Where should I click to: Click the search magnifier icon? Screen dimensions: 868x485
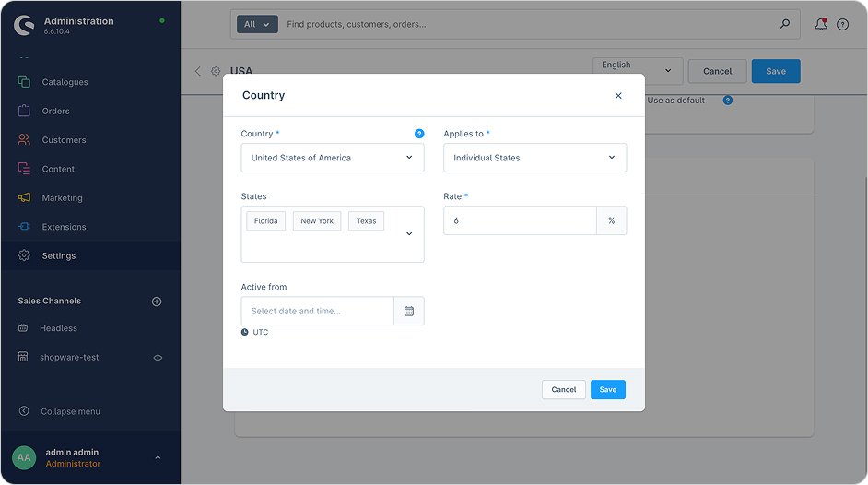(x=785, y=24)
